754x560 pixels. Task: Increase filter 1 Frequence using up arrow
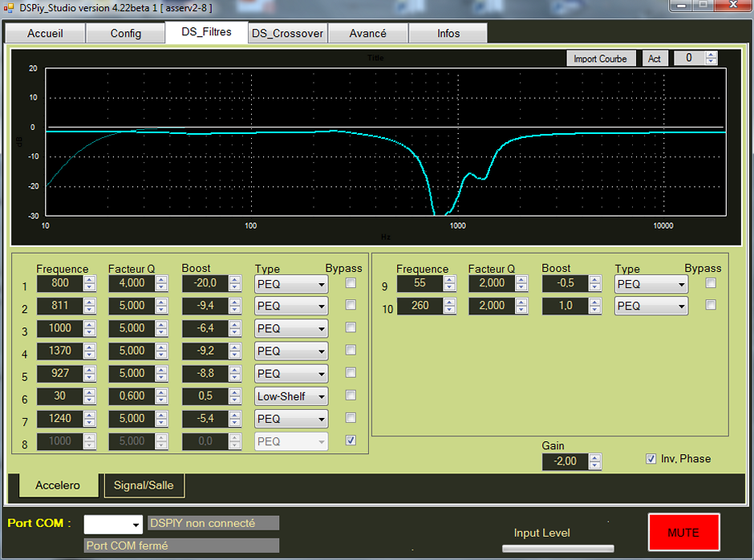(90, 280)
